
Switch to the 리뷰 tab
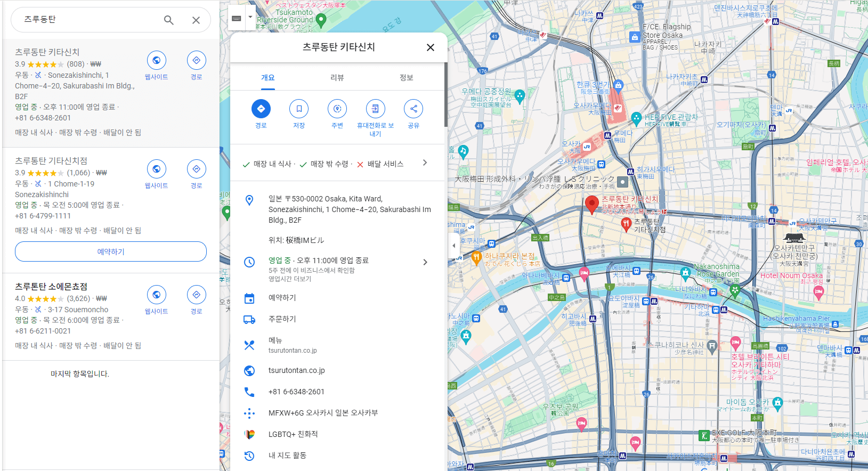click(x=337, y=78)
